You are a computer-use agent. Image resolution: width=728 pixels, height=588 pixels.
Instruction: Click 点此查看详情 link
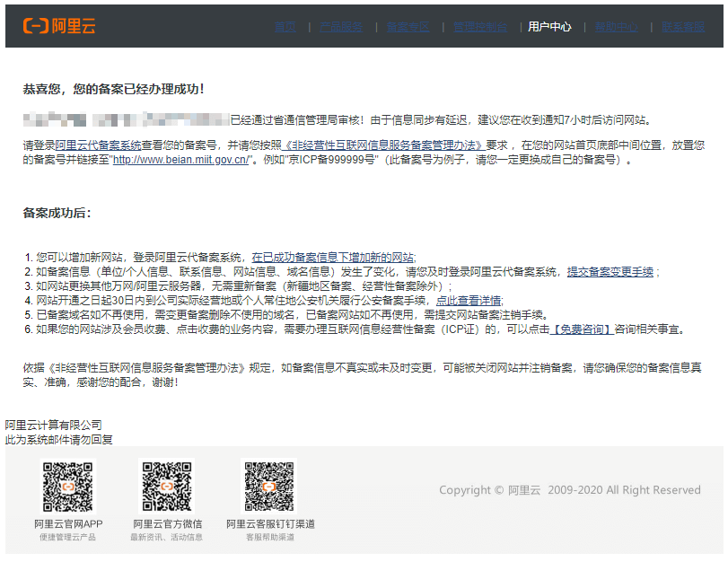pyautogui.click(x=469, y=301)
